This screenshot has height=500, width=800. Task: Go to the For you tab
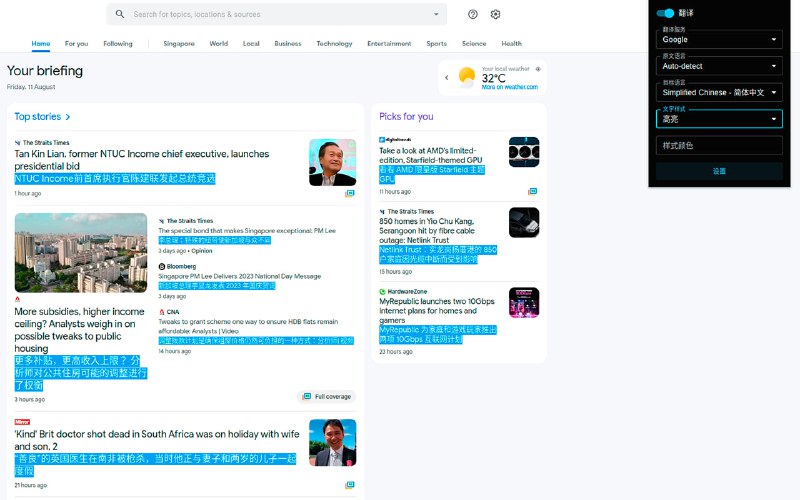click(76, 44)
